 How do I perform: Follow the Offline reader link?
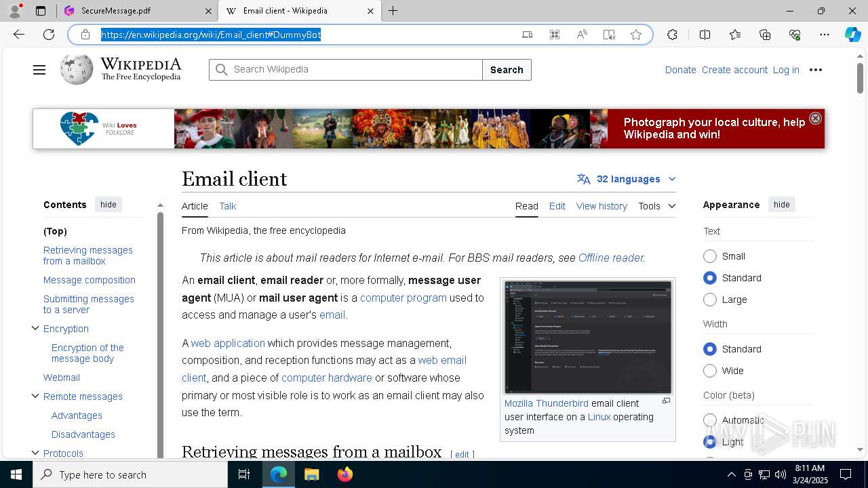(610, 258)
